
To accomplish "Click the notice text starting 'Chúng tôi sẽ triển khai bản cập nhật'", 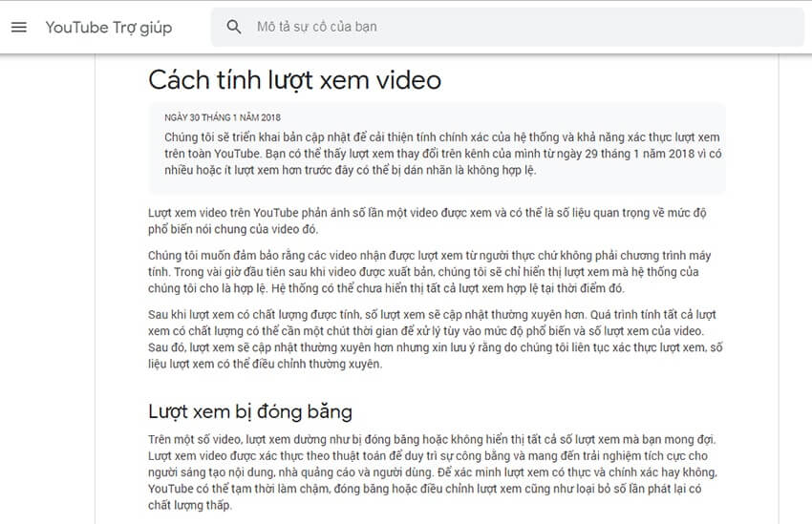I will click(x=442, y=154).
